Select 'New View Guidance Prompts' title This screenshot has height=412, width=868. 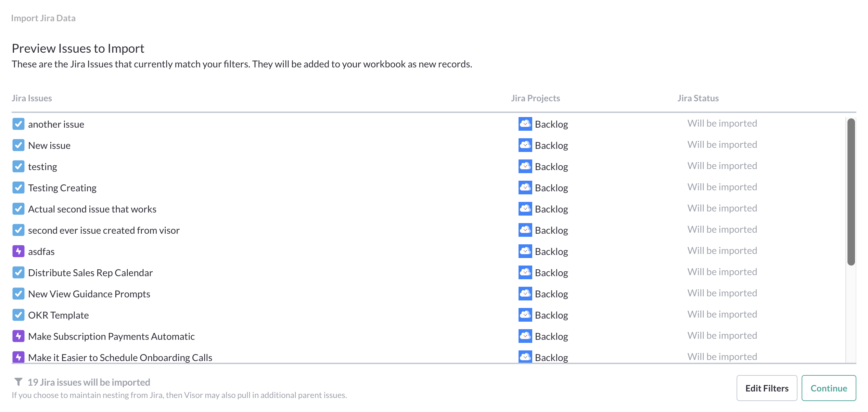point(89,294)
